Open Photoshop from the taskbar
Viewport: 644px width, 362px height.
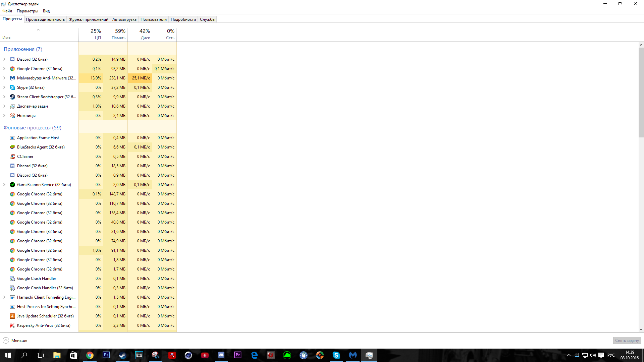[x=106, y=355]
